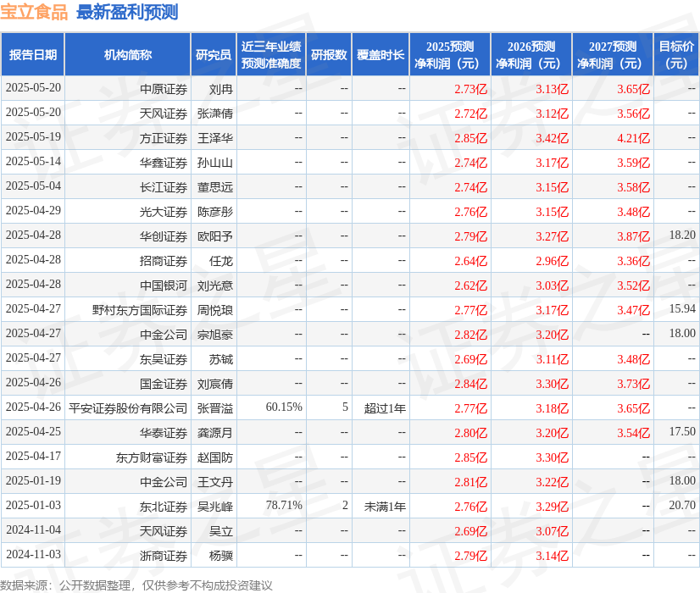This screenshot has height=593, width=700.
Task: Select analyst 刘冉
Action: click(221, 89)
